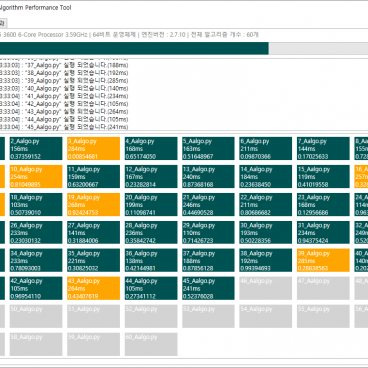Select the 34_Aalgo.py tile
368x368 pixels.
point(36,260)
